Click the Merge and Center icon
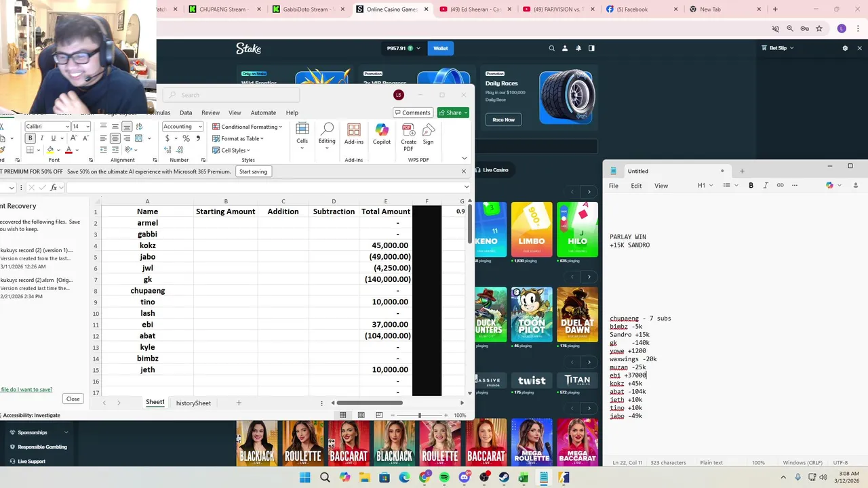This screenshot has width=868, height=488. click(x=138, y=138)
